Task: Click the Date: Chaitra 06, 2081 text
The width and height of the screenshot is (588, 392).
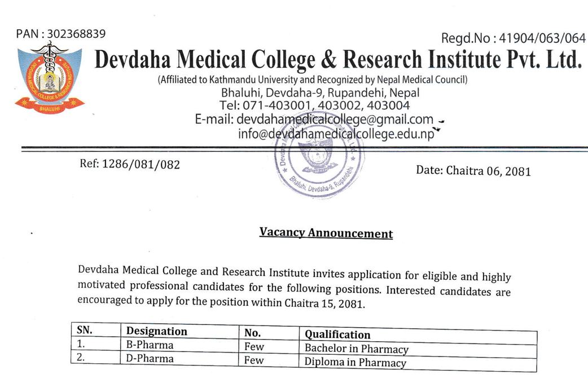Action: 473,170
